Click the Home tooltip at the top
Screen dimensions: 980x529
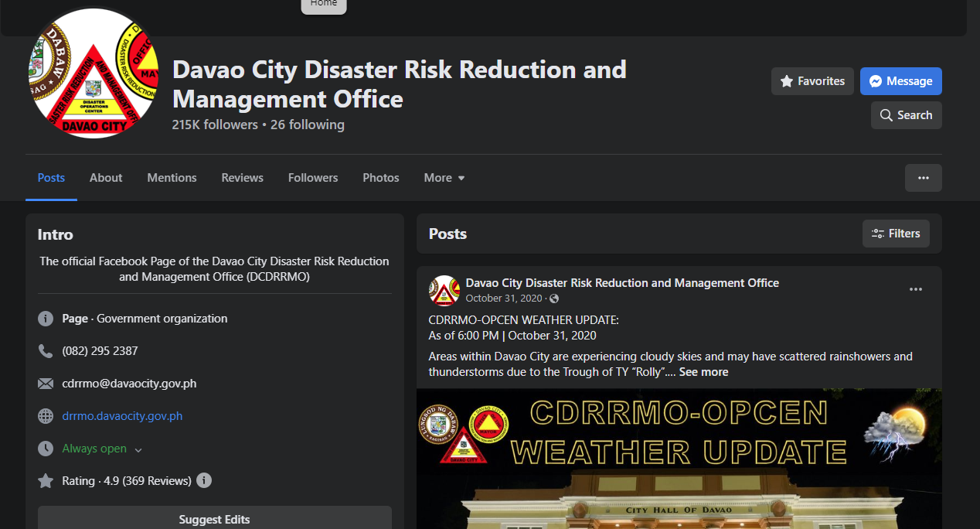point(324,5)
